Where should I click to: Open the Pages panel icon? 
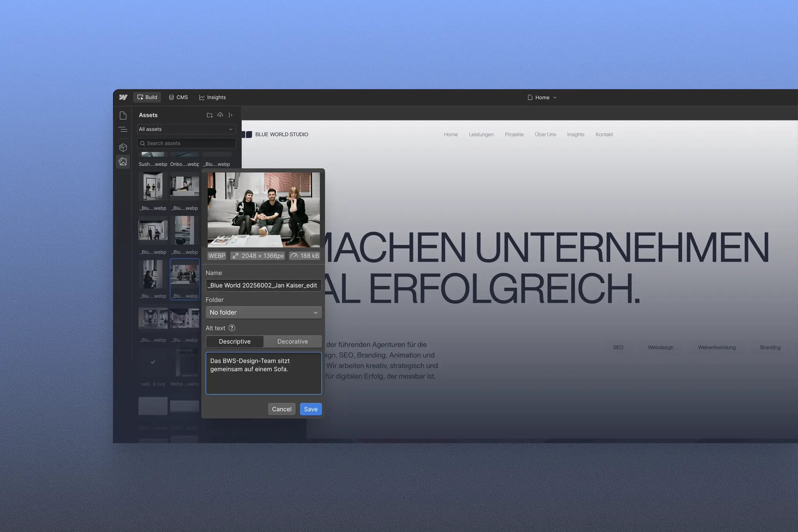pos(123,115)
